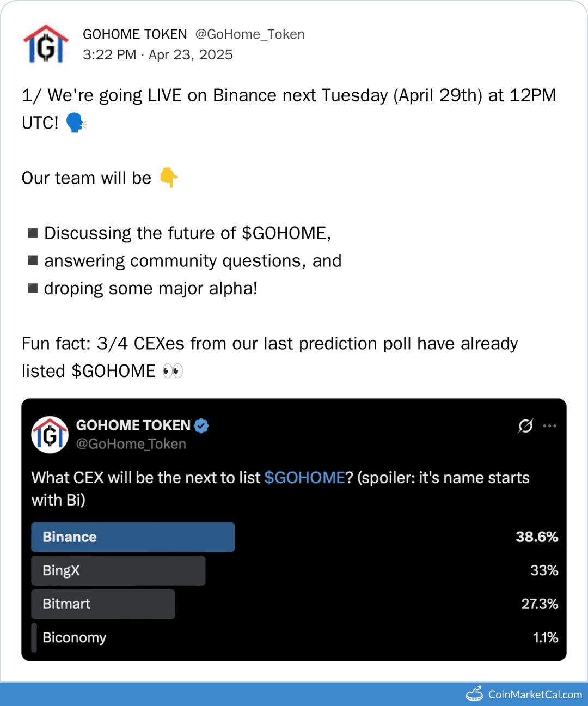Open the tweet via its Apr 23 timestamp
This screenshot has height=706, width=588.
[x=190, y=54]
